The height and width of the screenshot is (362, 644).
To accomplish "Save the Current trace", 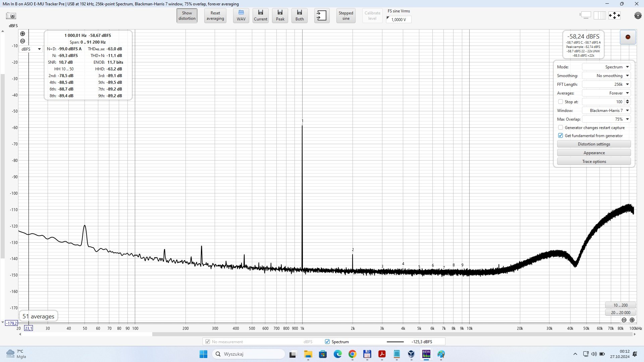I will [x=261, y=16].
